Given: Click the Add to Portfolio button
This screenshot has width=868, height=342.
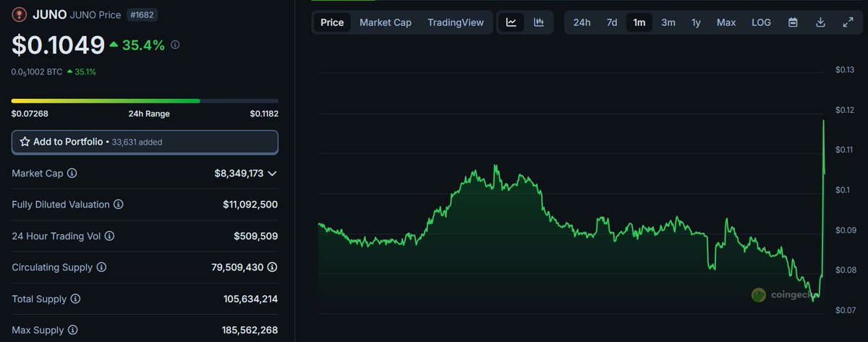Looking at the screenshot, I should (145, 142).
